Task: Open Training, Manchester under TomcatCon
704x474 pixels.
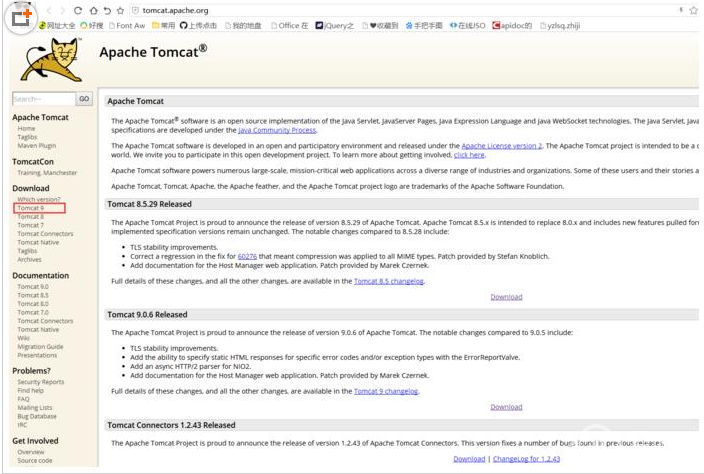Action: [x=47, y=172]
